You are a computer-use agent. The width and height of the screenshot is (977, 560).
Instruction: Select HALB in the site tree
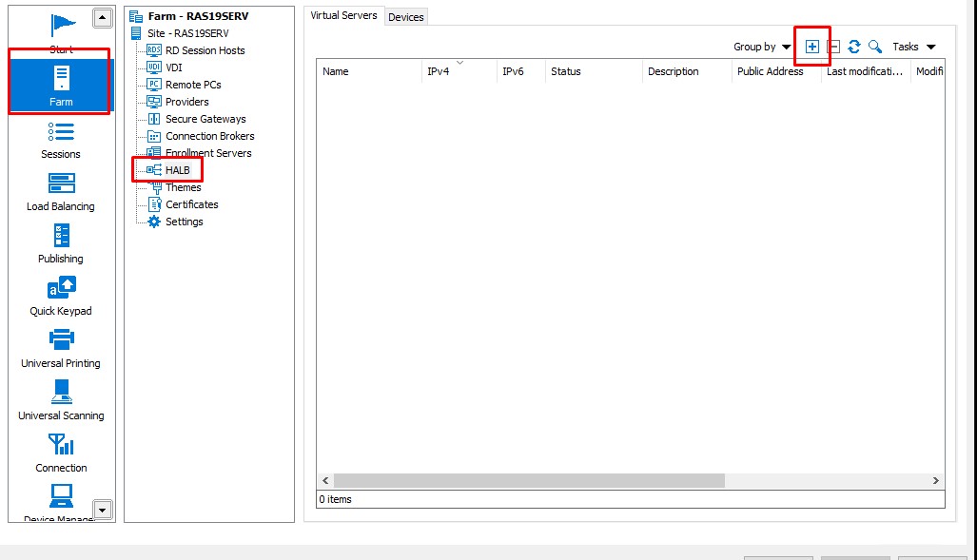point(177,170)
